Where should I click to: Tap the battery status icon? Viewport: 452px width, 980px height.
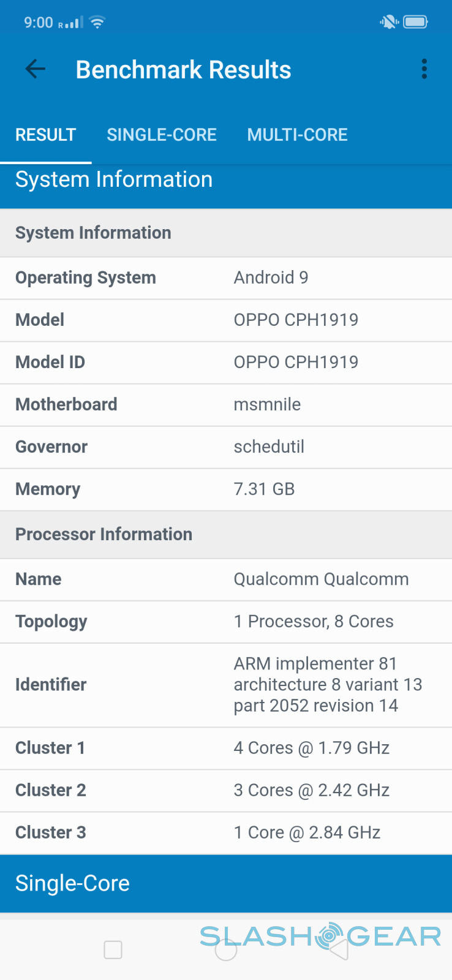[416, 23]
